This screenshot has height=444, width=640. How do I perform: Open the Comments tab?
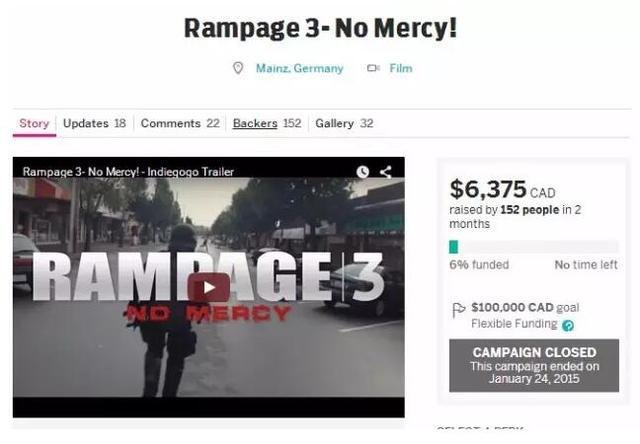pyautogui.click(x=180, y=123)
